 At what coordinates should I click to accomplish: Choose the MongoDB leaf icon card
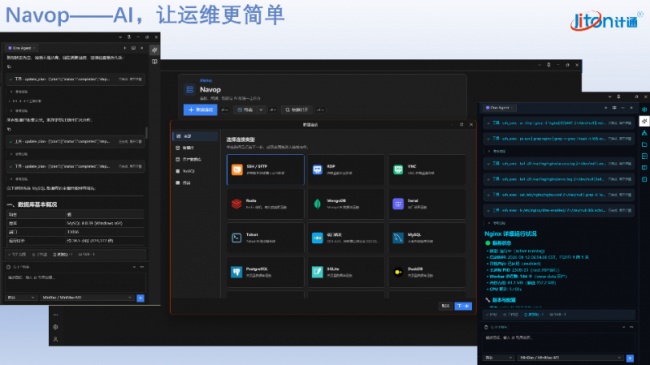tap(346, 204)
